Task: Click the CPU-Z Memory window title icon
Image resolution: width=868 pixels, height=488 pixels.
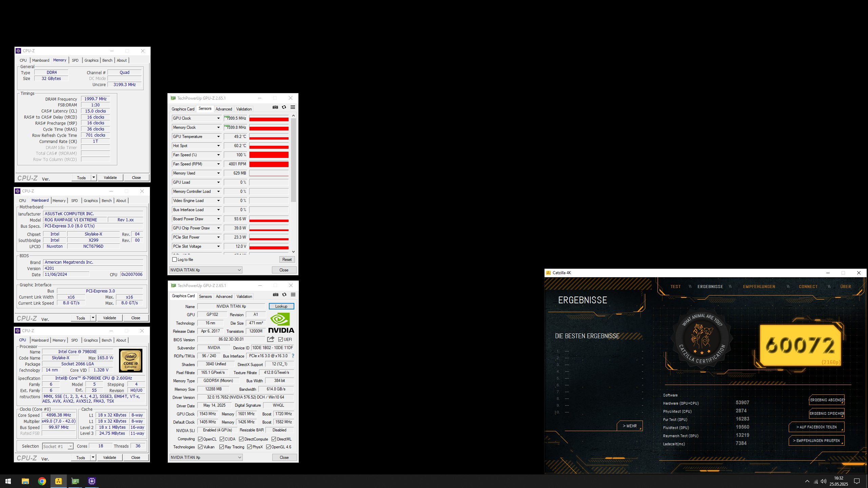Action: pyautogui.click(x=18, y=51)
